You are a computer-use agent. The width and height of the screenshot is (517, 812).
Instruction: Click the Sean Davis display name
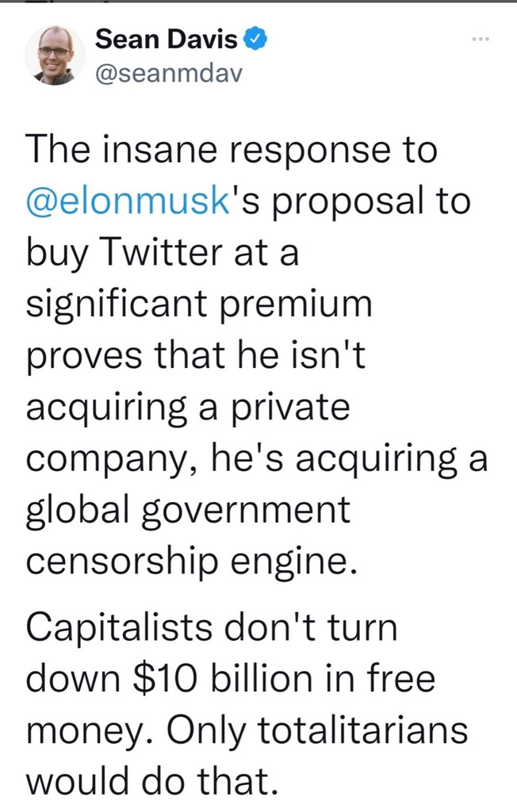[168, 38]
